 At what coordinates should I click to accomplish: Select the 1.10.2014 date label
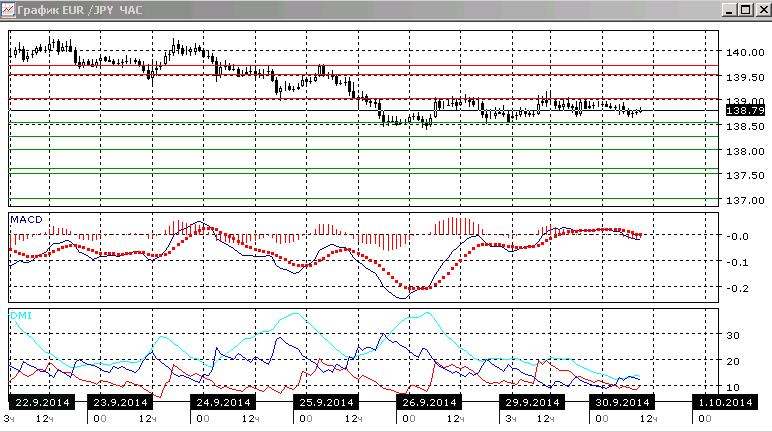pyautogui.click(x=725, y=402)
